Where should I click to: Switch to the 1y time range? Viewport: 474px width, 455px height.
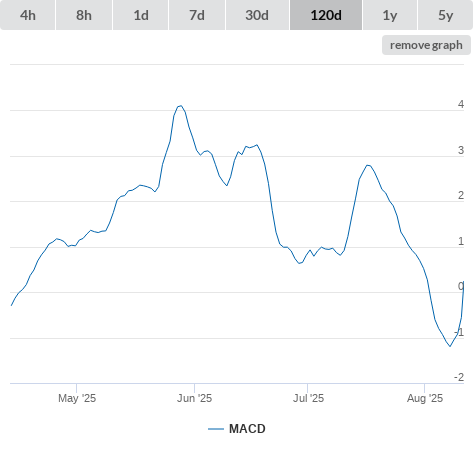pyautogui.click(x=390, y=15)
